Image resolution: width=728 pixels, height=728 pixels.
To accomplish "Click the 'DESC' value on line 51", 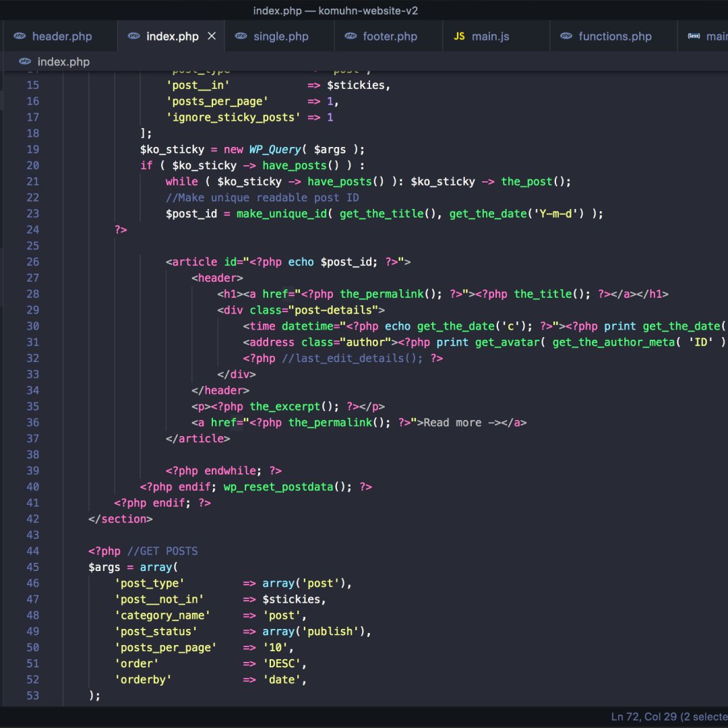I will point(282,664).
